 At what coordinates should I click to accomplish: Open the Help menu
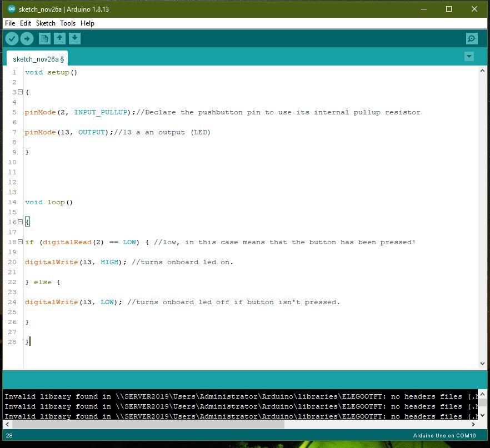pyautogui.click(x=87, y=23)
